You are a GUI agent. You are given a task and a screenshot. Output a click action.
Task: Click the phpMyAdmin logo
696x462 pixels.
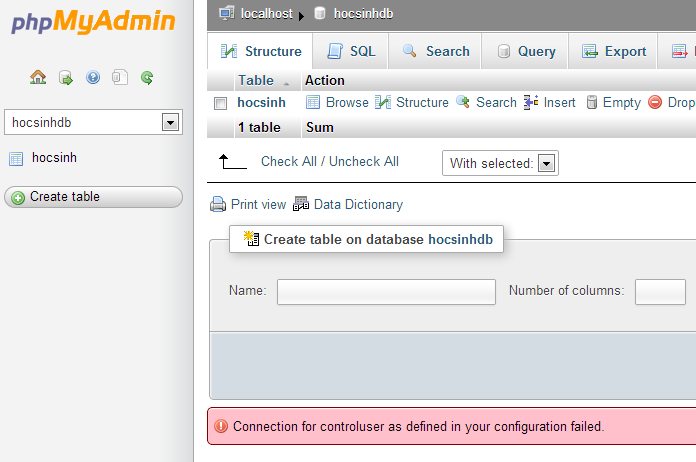(93, 21)
